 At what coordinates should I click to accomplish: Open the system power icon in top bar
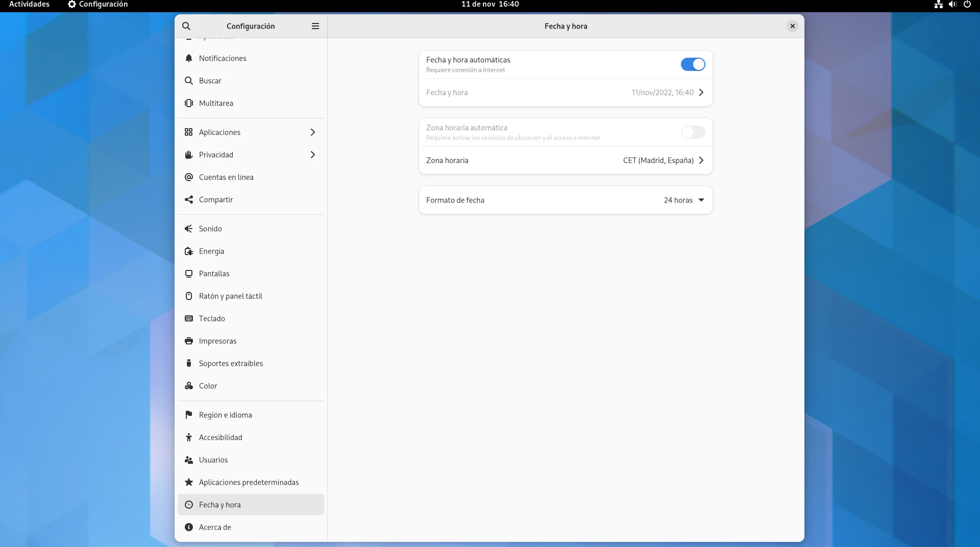(x=967, y=4)
